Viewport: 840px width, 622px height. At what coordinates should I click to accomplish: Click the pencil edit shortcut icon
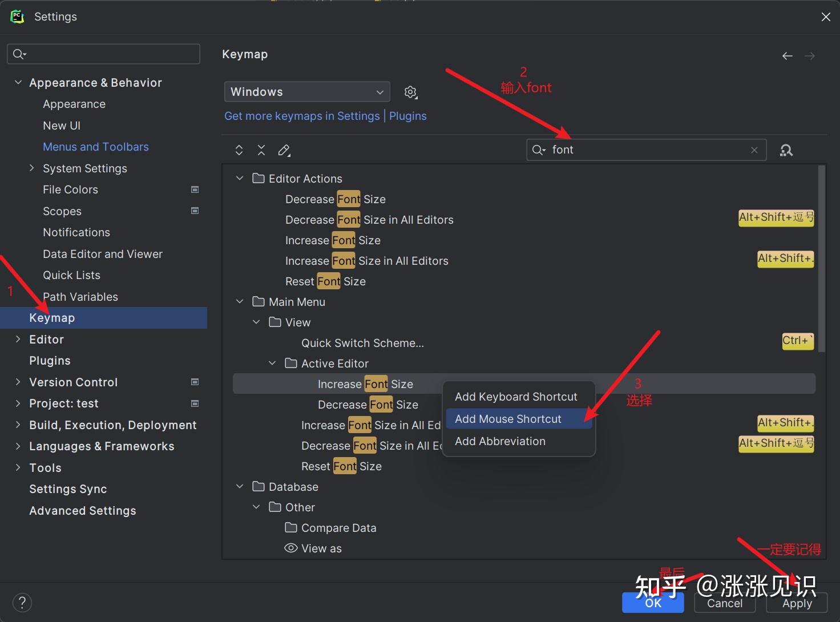(284, 150)
